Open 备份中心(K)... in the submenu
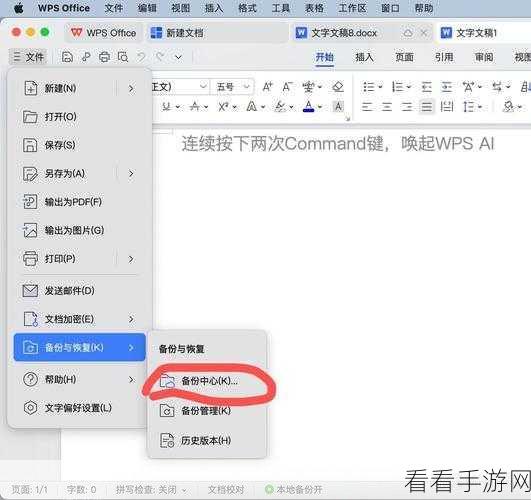 pos(207,381)
